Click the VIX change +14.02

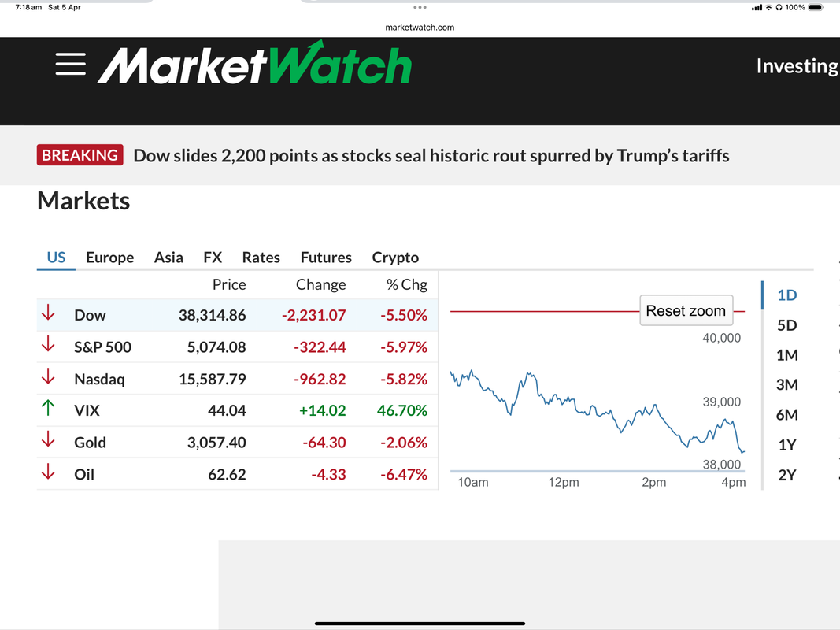coord(323,410)
